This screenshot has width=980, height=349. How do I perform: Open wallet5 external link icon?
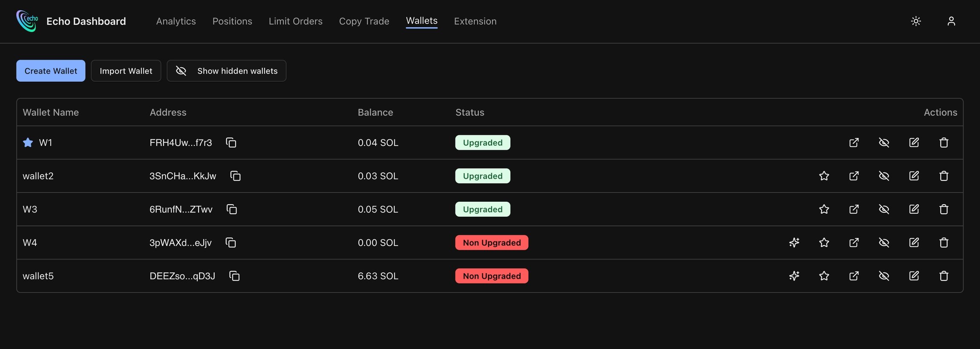854,276
